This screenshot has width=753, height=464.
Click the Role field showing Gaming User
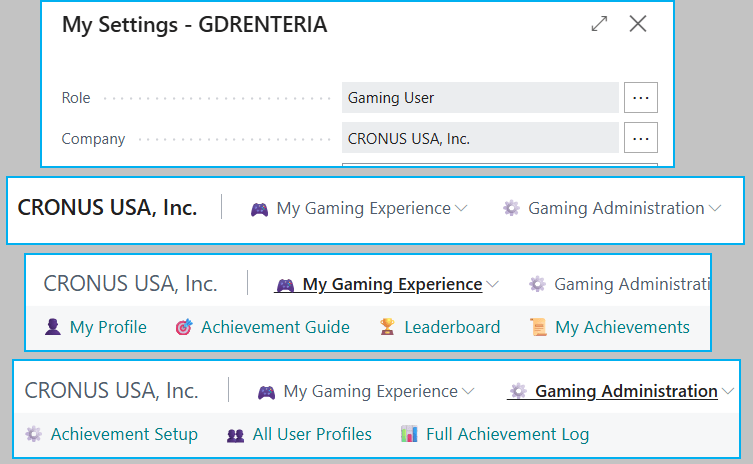click(x=479, y=98)
